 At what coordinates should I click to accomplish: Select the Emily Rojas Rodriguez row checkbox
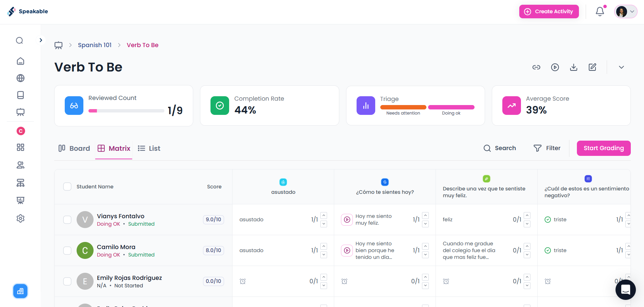coord(67,281)
